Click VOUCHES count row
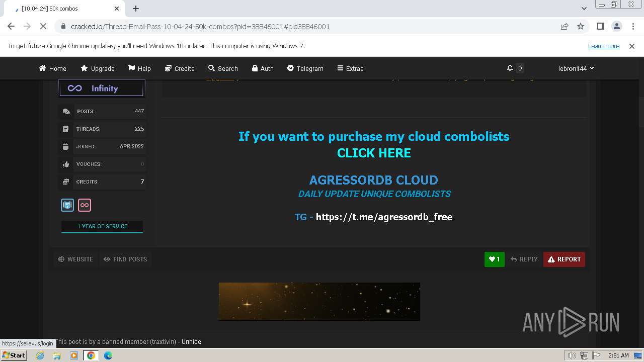The image size is (644, 362). (x=102, y=164)
